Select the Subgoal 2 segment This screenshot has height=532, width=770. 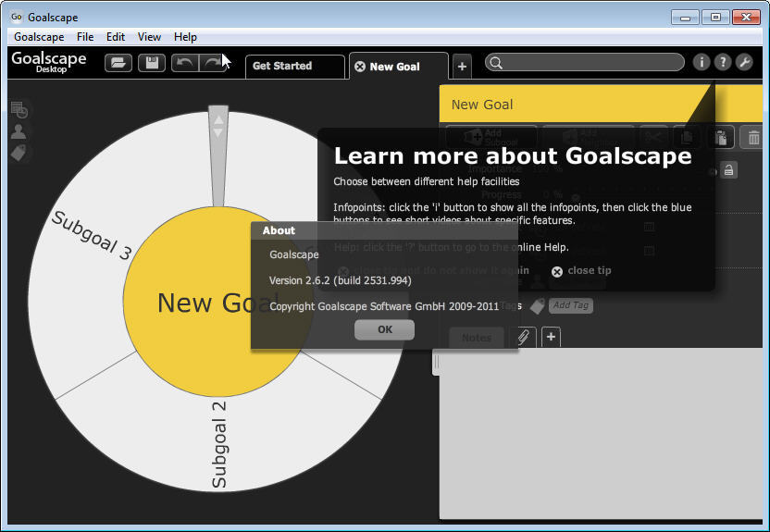[x=218, y=444]
